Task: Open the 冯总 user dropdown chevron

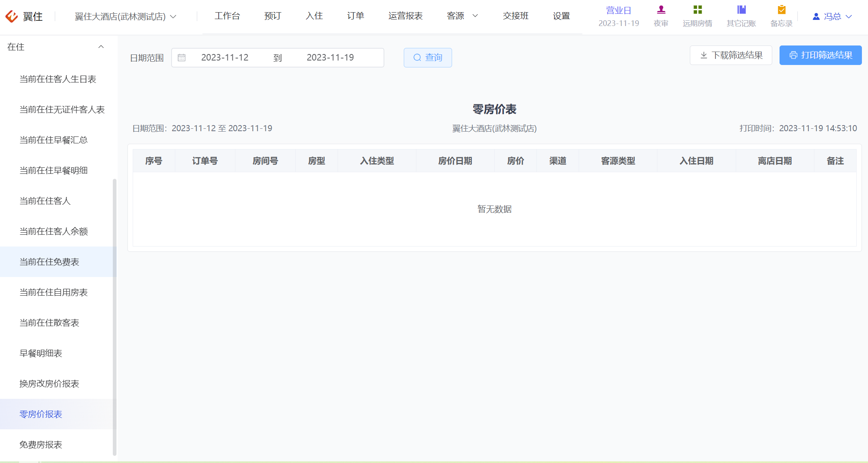Action: coord(849,17)
